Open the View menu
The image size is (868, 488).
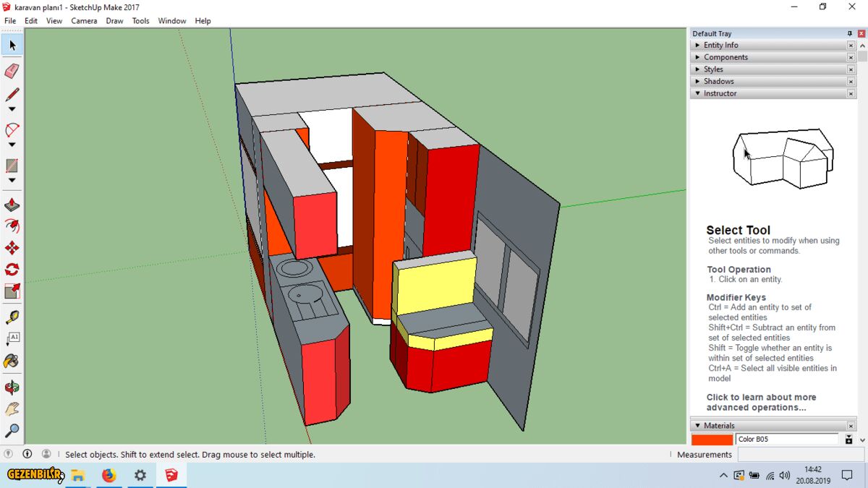tap(54, 21)
